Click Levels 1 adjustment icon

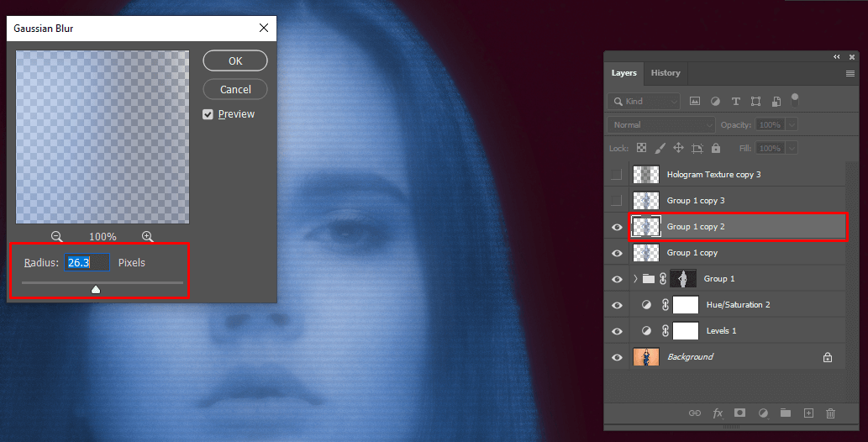point(646,331)
